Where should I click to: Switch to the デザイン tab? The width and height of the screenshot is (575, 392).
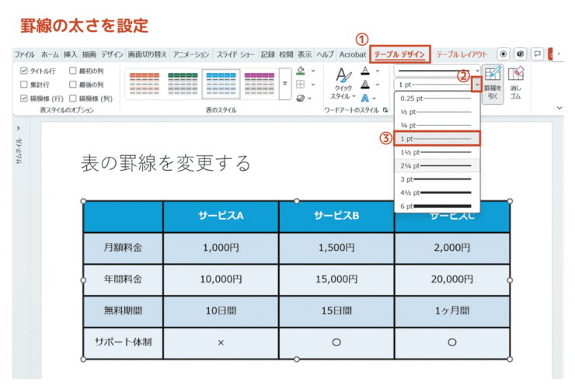point(112,54)
